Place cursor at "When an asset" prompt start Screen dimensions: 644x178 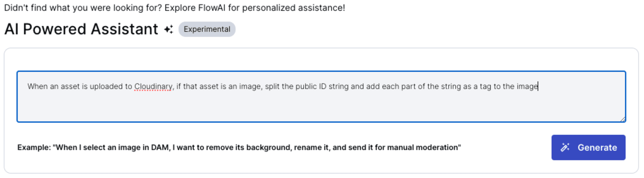point(28,86)
